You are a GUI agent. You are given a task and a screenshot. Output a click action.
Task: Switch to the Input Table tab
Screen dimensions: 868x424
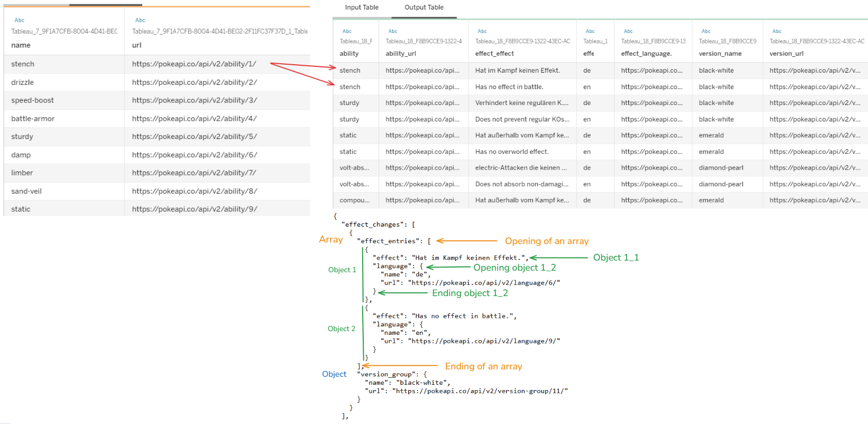click(362, 7)
